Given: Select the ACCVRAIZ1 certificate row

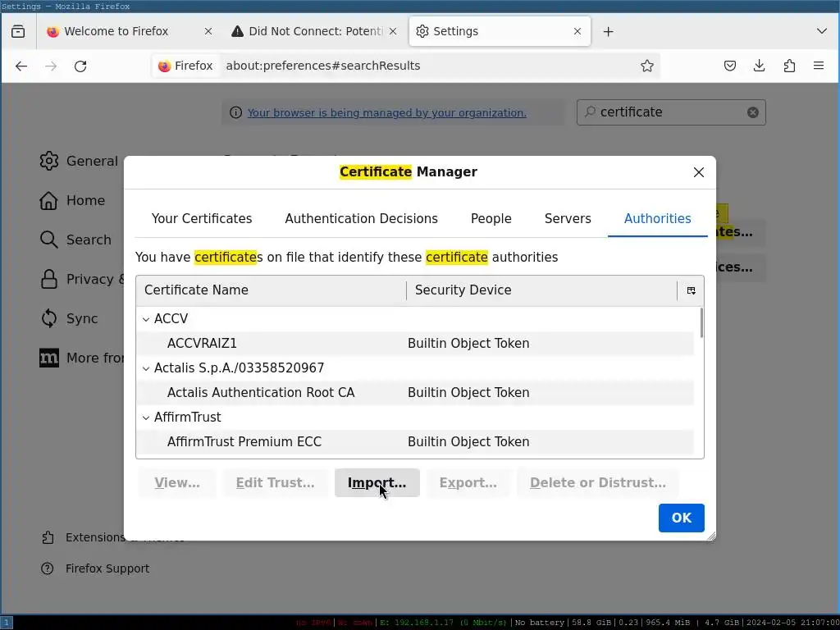Looking at the screenshot, I should [x=415, y=344].
